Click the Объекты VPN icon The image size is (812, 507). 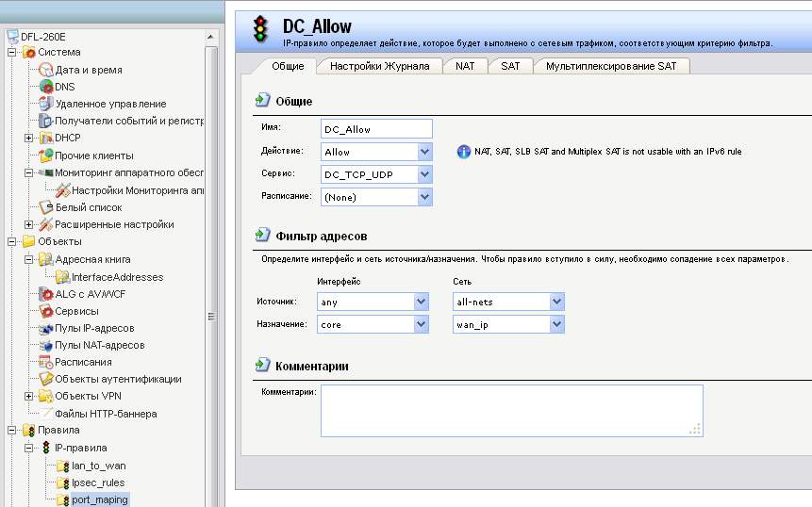click(x=45, y=396)
